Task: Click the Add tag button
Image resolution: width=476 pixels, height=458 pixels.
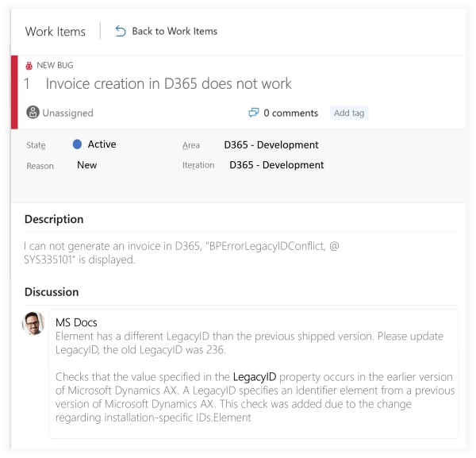Action: pos(349,113)
